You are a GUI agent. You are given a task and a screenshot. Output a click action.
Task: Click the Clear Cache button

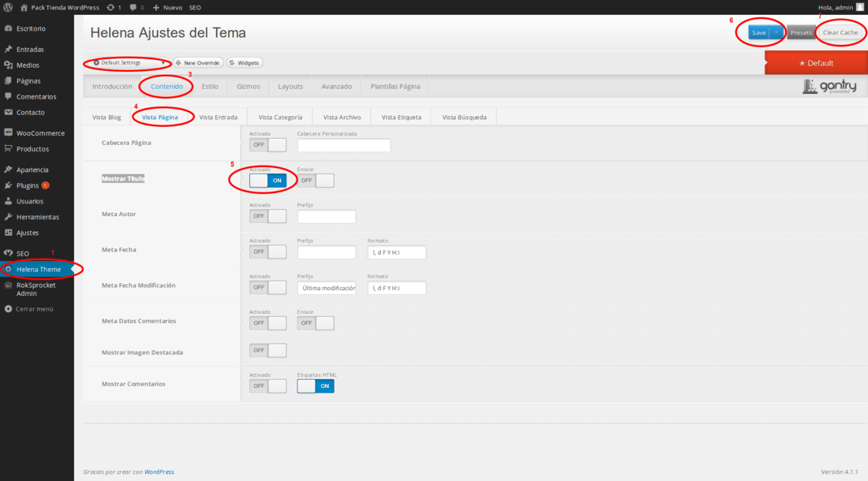(x=840, y=32)
